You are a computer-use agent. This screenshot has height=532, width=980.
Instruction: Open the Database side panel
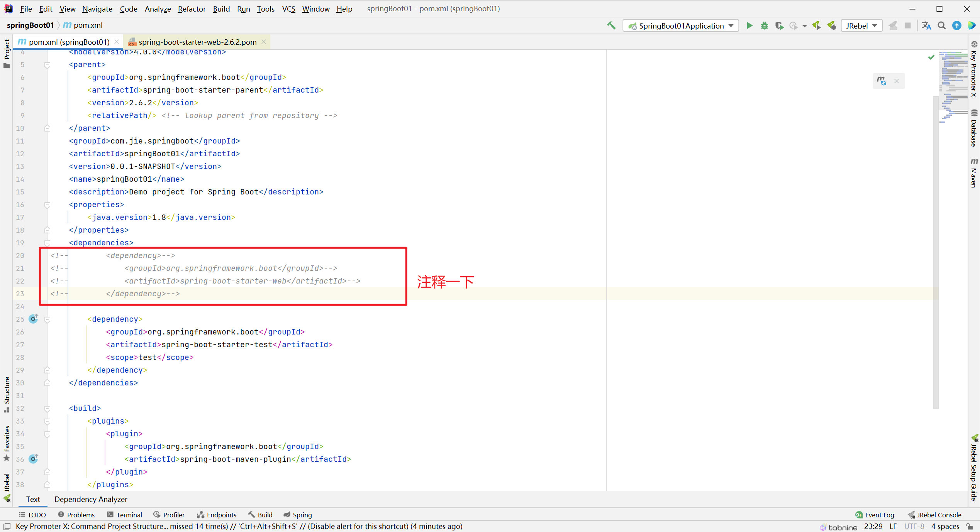click(974, 128)
